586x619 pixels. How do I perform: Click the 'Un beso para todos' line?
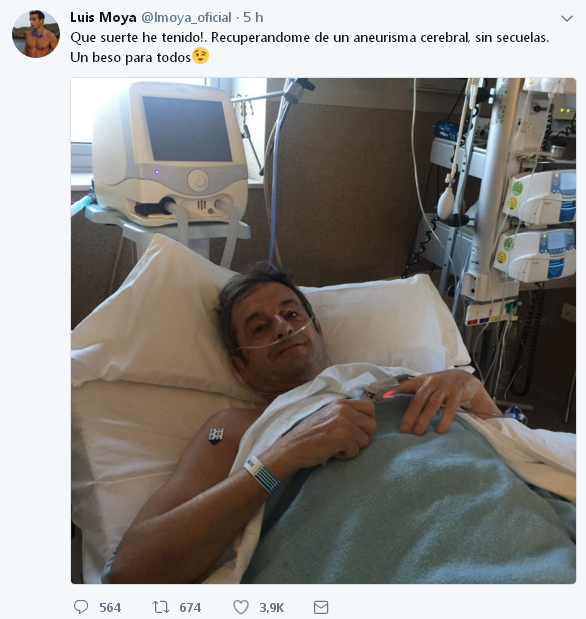coord(131,58)
